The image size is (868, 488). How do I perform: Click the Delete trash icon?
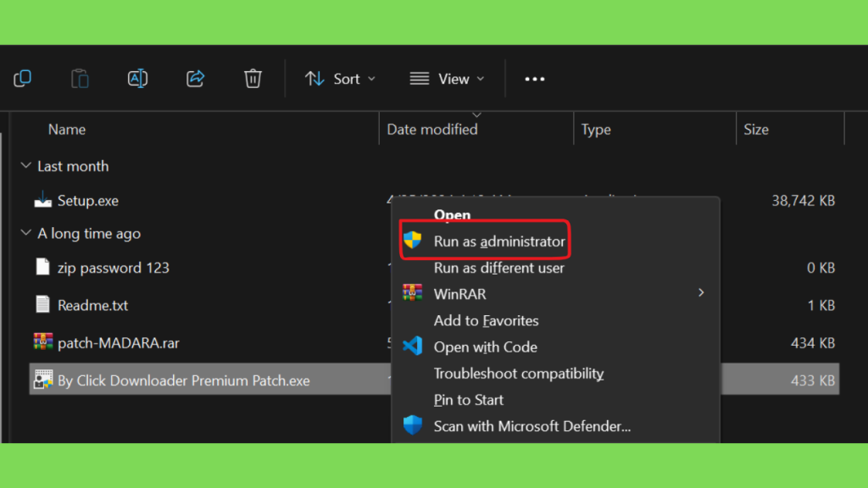click(253, 79)
